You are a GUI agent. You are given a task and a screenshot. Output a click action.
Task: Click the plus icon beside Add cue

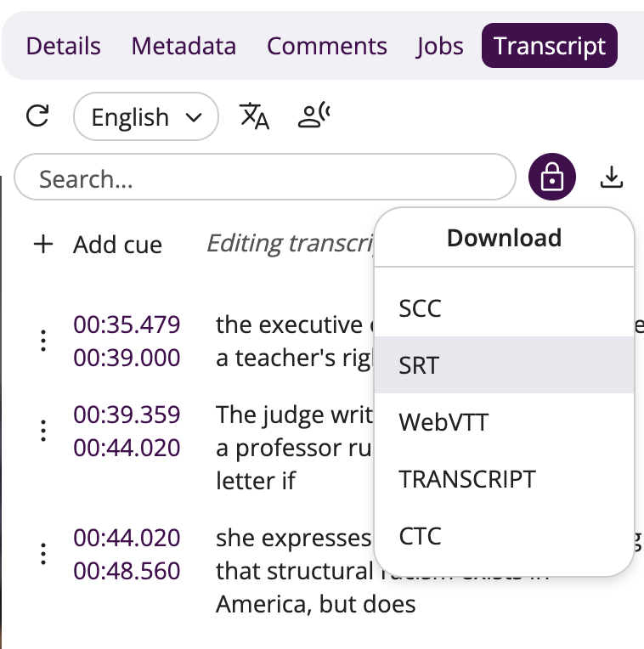[42, 245]
